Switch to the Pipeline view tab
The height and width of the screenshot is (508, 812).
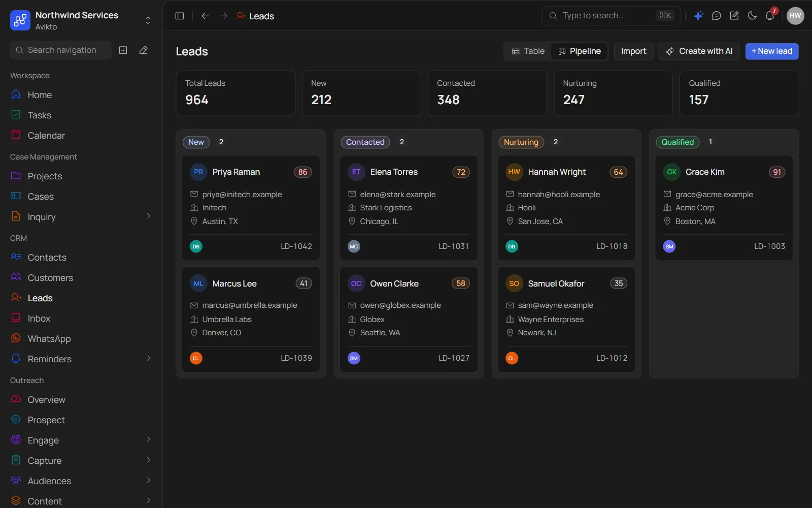(x=579, y=51)
